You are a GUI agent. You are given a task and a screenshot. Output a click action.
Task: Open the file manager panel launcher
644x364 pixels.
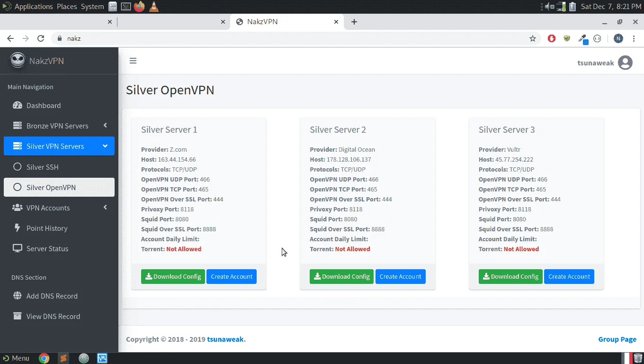point(113,7)
